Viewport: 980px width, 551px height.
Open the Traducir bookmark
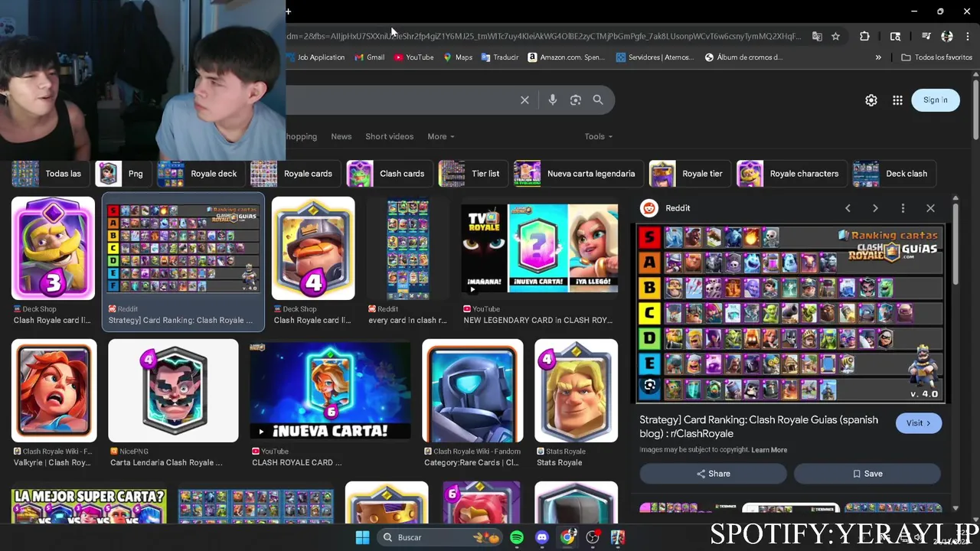[x=499, y=57]
